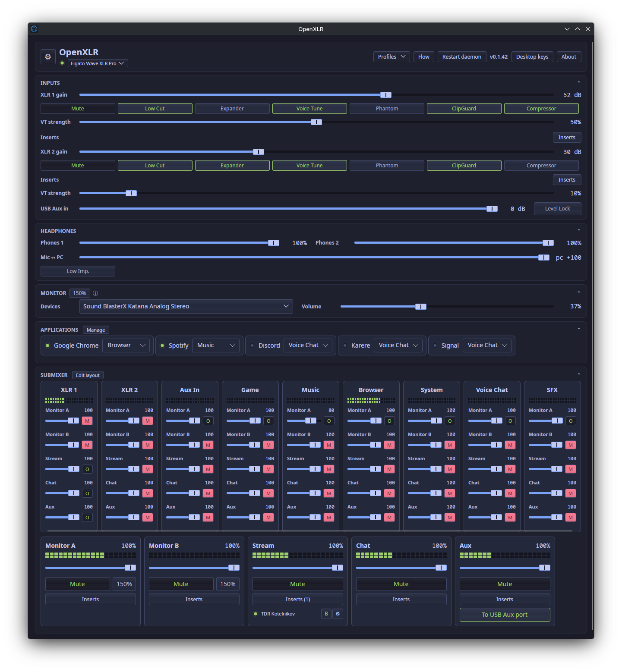Enable XLR 1 Expander
Image resolution: width=622 pixels, height=672 pixels.
(232, 109)
